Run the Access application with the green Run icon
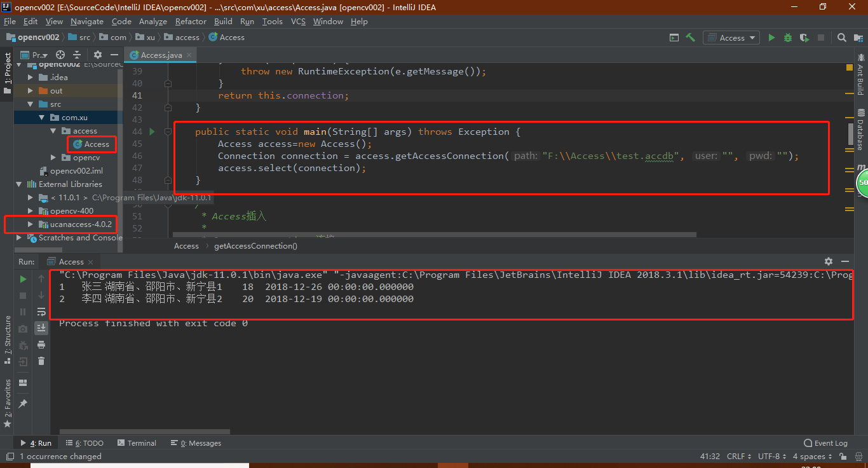868x468 pixels. (771, 38)
